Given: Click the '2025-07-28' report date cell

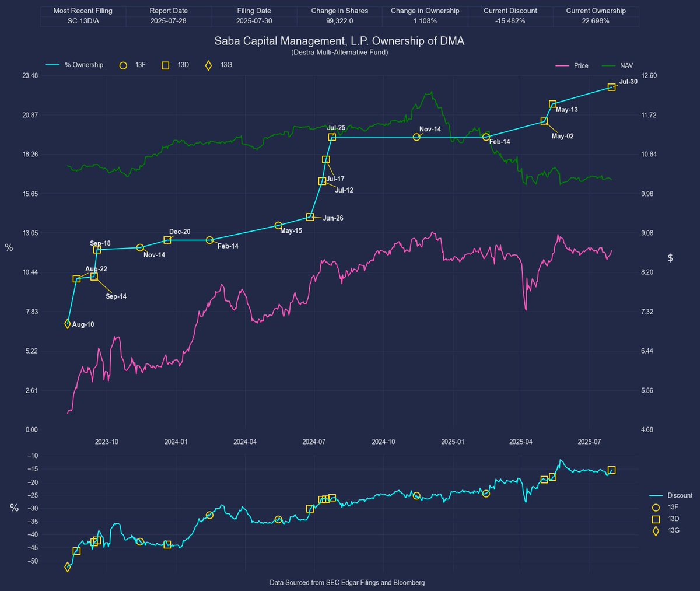Looking at the screenshot, I should [x=169, y=21].
